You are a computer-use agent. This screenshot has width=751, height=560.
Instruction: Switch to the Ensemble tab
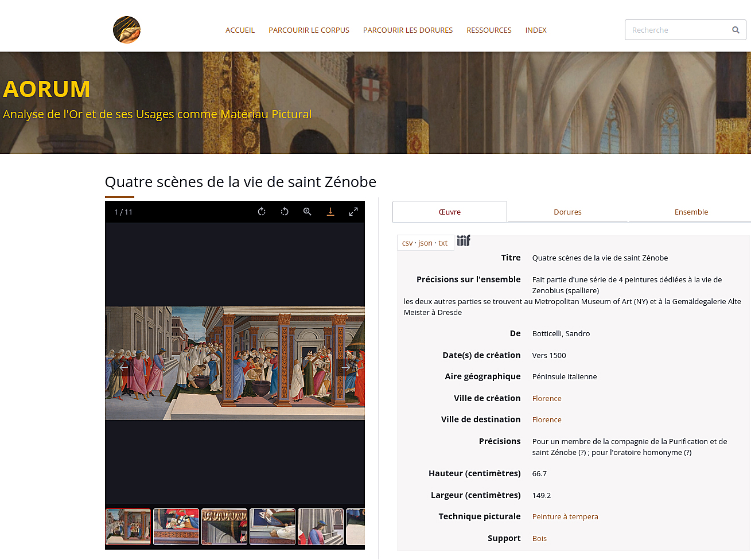[691, 212]
